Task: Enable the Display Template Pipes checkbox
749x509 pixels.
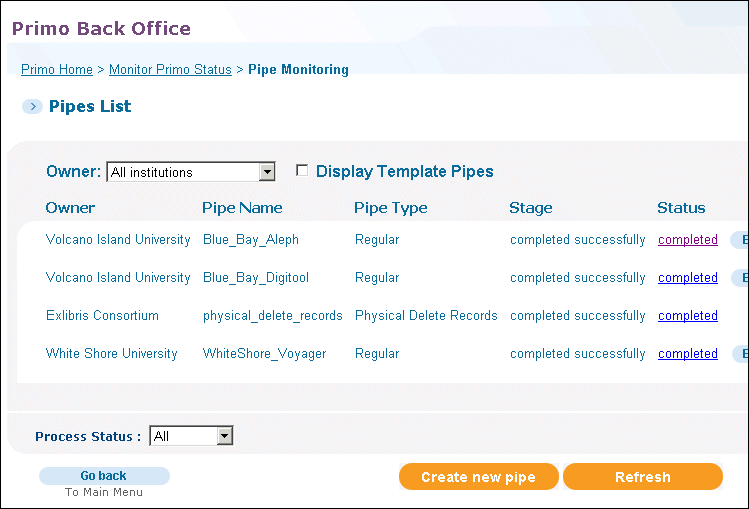Action: pyautogui.click(x=302, y=170)
